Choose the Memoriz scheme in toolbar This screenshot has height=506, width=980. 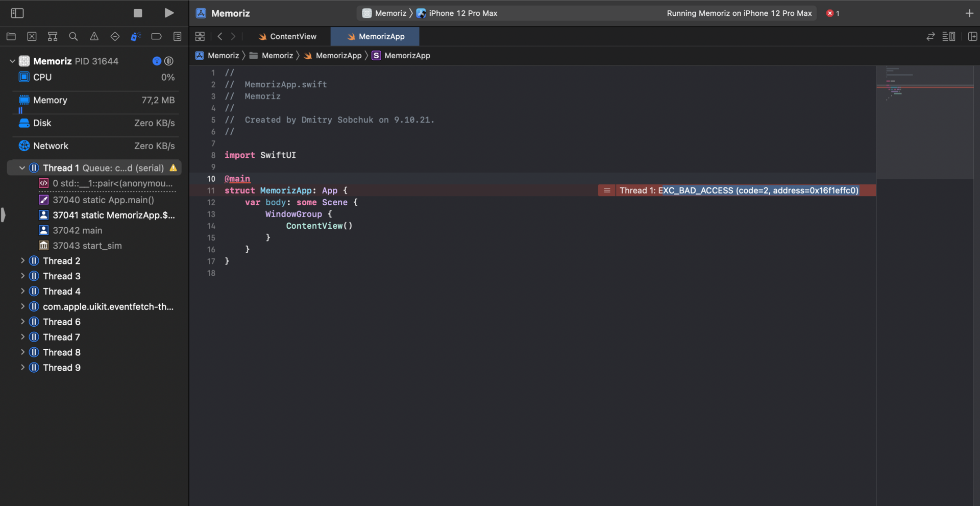(x=384, y=13)
